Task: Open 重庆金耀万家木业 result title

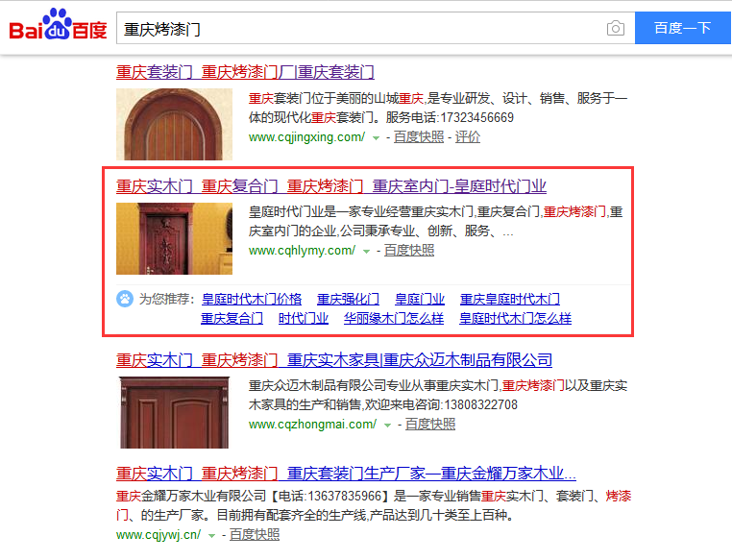Action: point(346,474)
